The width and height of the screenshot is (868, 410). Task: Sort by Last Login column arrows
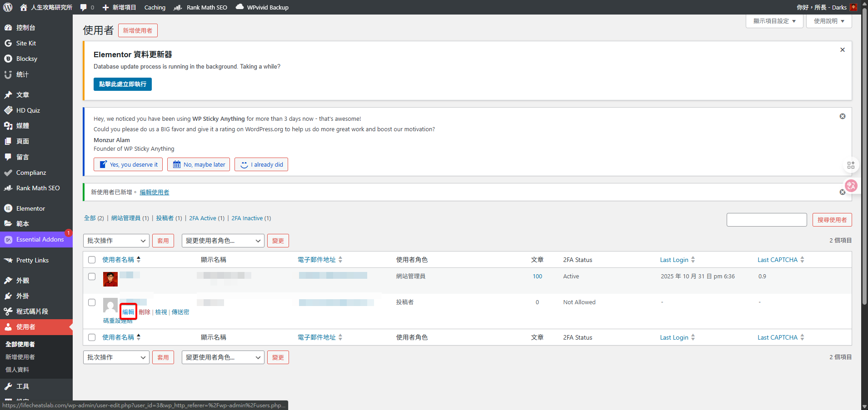(x=693, y=260)
